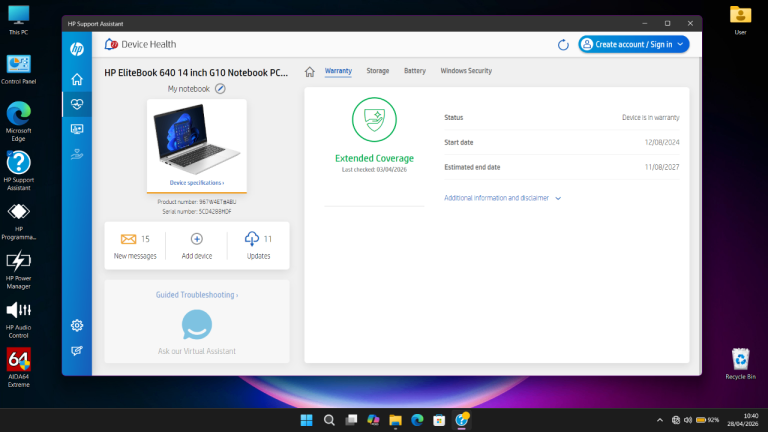Open the Device specifications link
The image size is (768, 432).
point(197,183)
